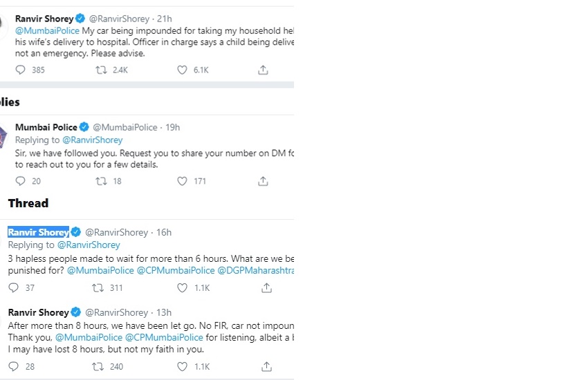Image resolution: width=588 pixels, height=380 pixels.
Task: Reply to the car impounded tweet
Action: point(20,70)
